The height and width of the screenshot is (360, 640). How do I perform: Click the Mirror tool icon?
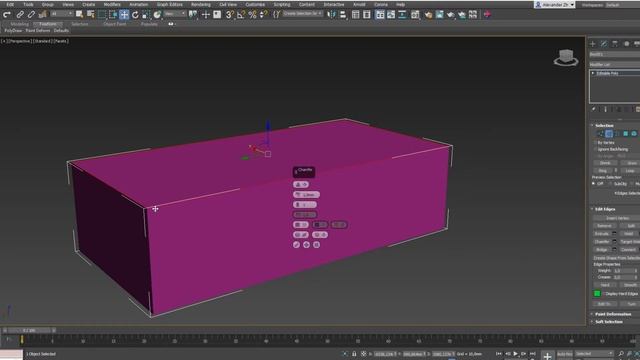pos(331,15)
